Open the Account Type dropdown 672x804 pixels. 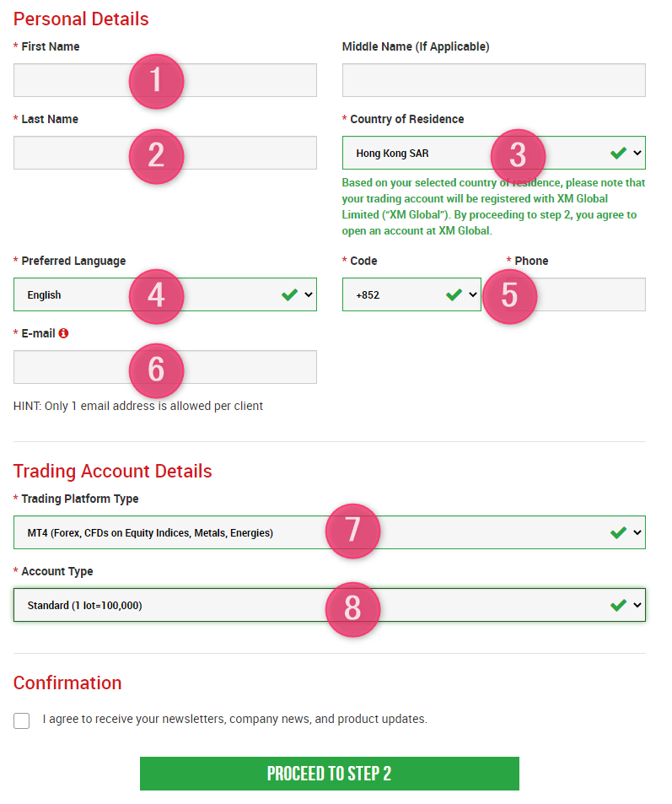point(330,605)
